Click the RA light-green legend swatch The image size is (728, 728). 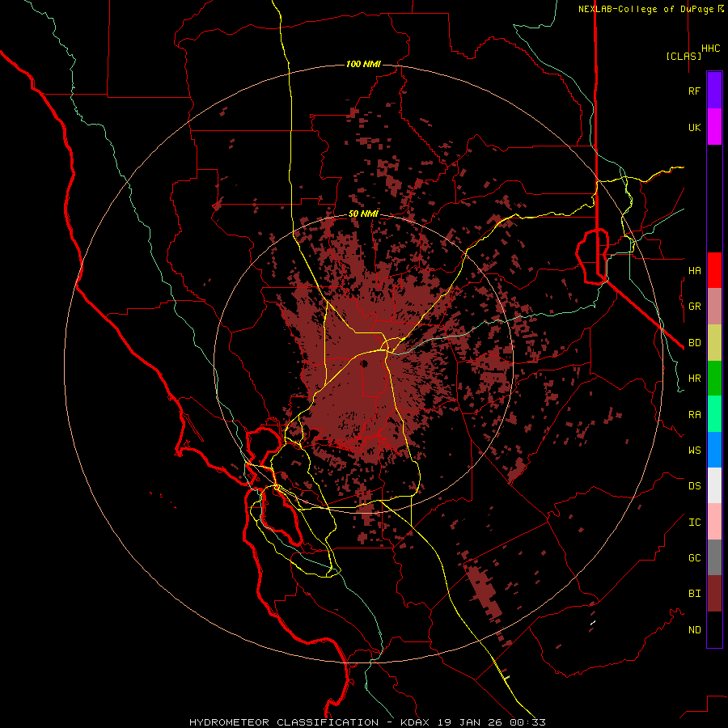click(x=714, y=414)
